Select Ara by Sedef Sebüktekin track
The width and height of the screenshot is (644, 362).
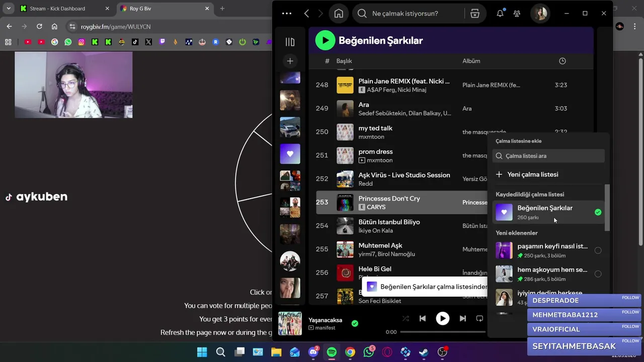[x=451, y=108]
